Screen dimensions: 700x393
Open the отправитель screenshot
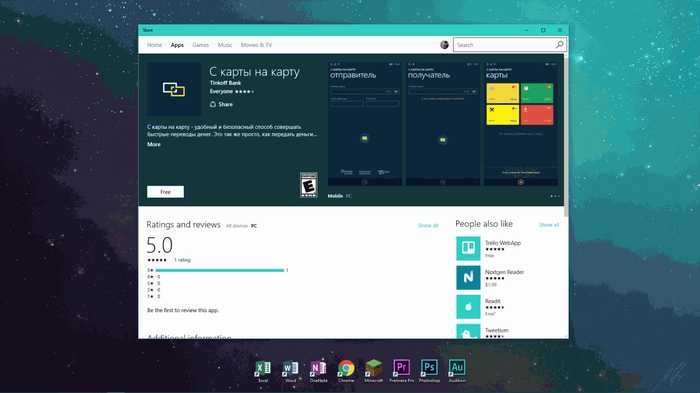point(365,124)
